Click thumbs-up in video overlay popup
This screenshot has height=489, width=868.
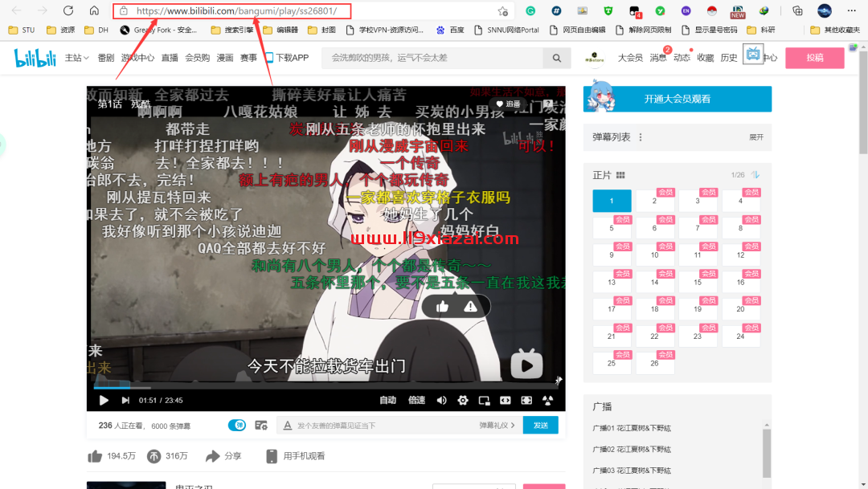pyautogui.click(x=442, y=307)
